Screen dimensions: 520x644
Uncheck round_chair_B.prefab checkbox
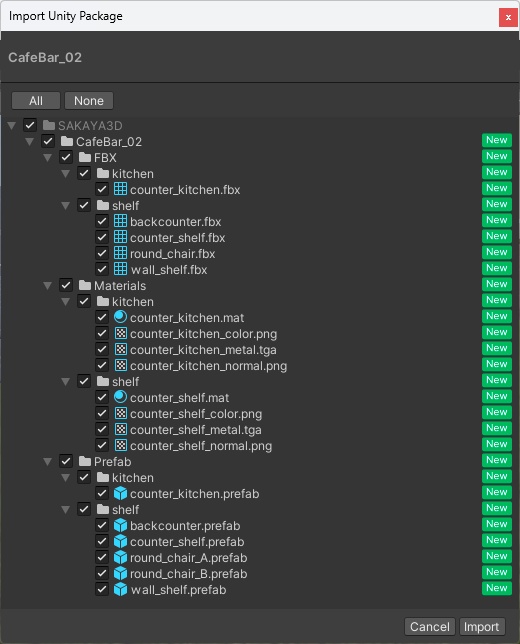(102, 573)
